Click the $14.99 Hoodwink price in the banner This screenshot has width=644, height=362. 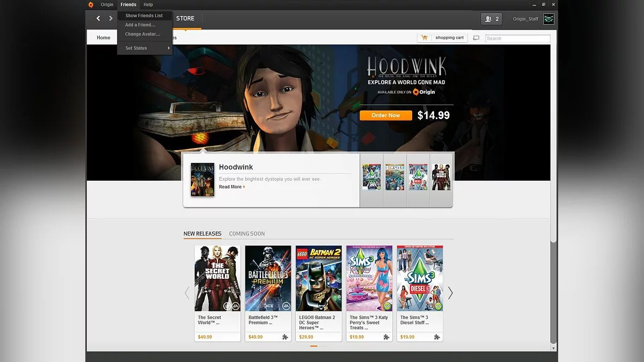pos(434,115)
